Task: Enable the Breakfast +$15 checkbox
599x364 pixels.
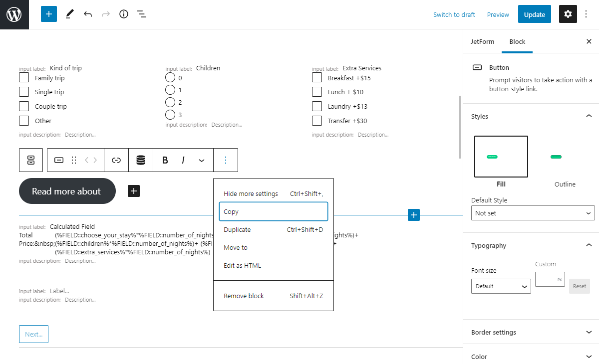Action: (317, 78)
